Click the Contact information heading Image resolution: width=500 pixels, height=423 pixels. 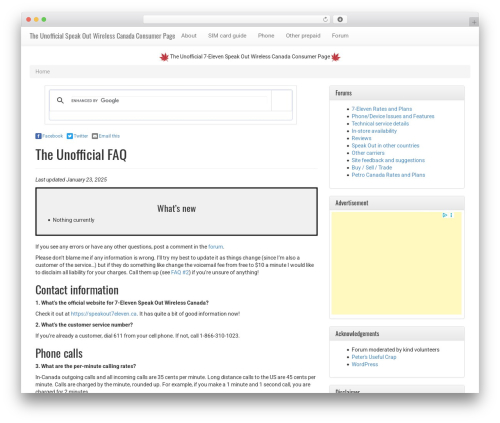pyautogui.click(x=77, y=290)
